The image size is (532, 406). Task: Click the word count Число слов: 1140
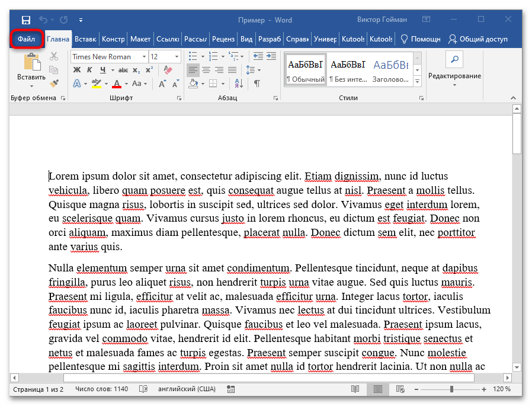pyautogui.click(x=101, y=389)
